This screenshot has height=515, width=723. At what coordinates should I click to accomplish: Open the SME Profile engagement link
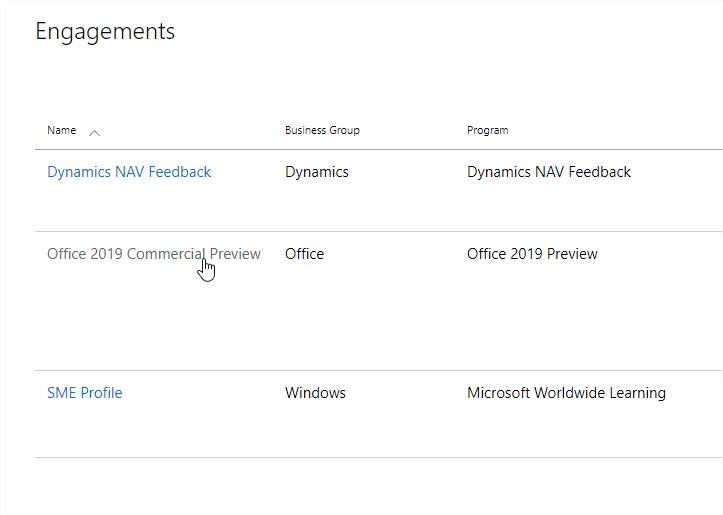coord(85,393)
